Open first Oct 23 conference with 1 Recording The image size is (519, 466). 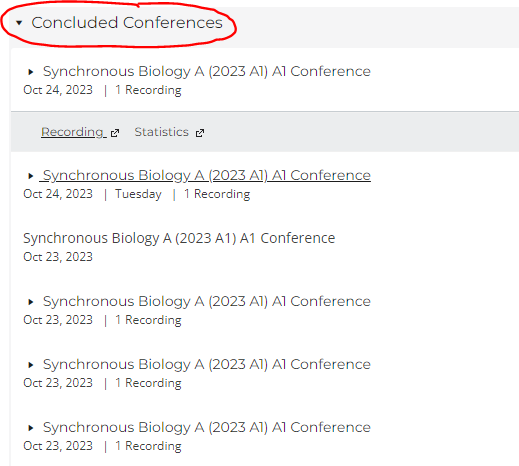pyautogui.click(x=207, y=302)
